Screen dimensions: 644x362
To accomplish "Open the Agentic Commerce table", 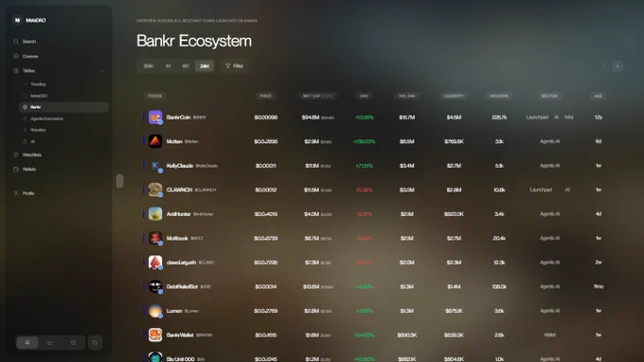I will point(46,118).
